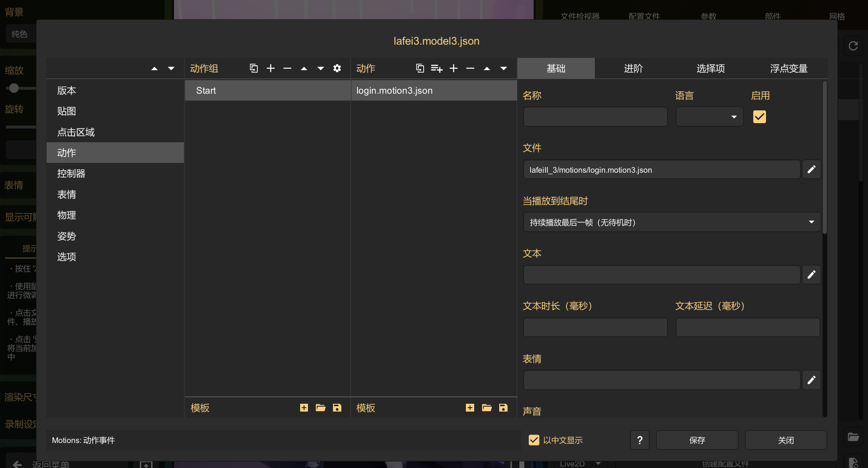This screenshot has height=468, width=868.
Task: Uncheck the 启用 checkbox
Action: 759,117
